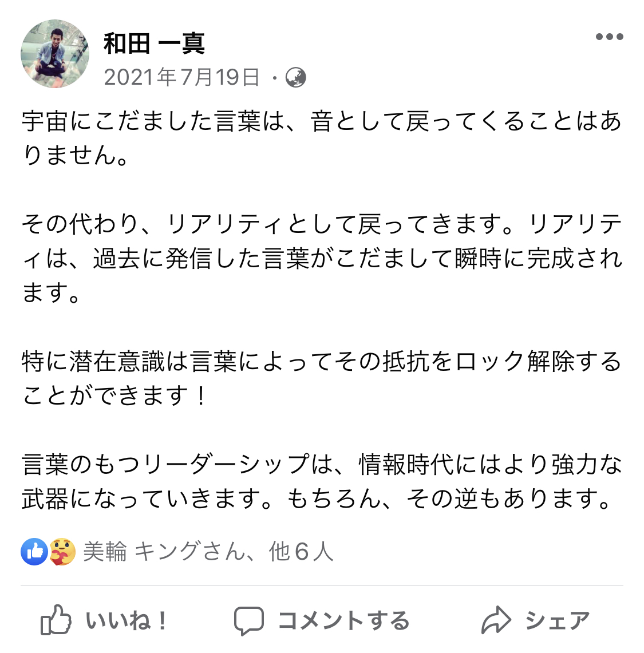See the 他6人 other reactors list
644x653 pixels.
(300, 551)
